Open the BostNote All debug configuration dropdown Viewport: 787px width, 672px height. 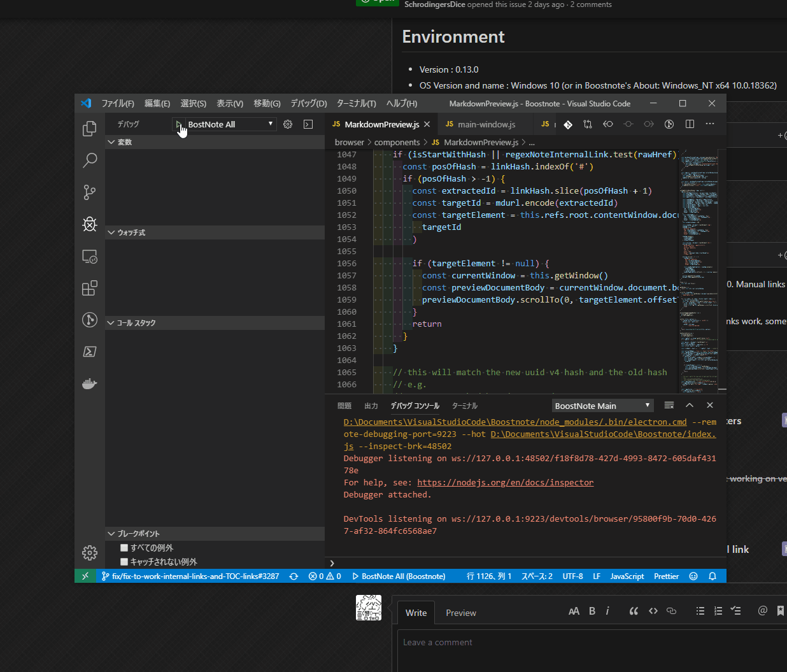coord(230,124)
